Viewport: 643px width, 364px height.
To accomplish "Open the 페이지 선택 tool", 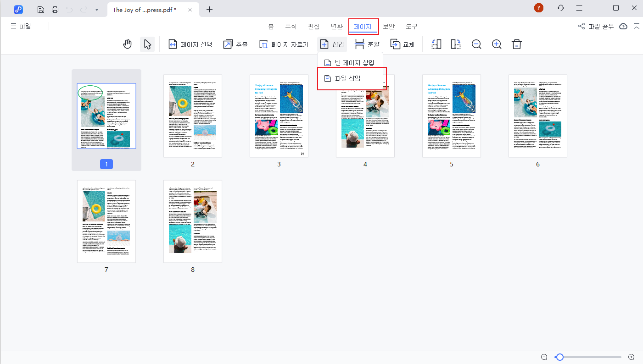I will click(x=190, y=44).
